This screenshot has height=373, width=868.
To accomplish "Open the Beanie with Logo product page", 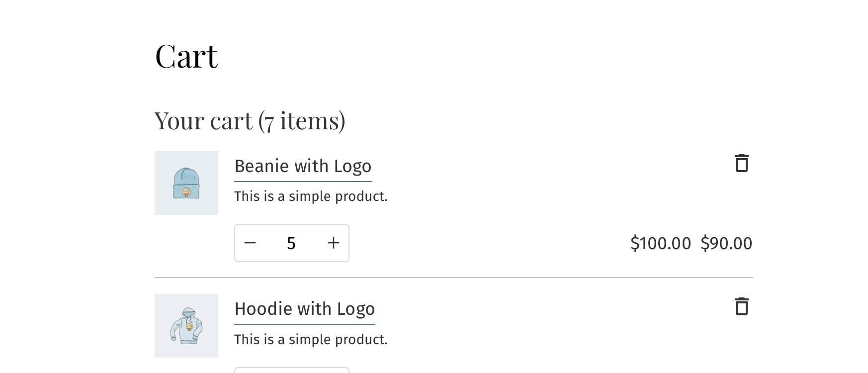I will tap(303, 166).
